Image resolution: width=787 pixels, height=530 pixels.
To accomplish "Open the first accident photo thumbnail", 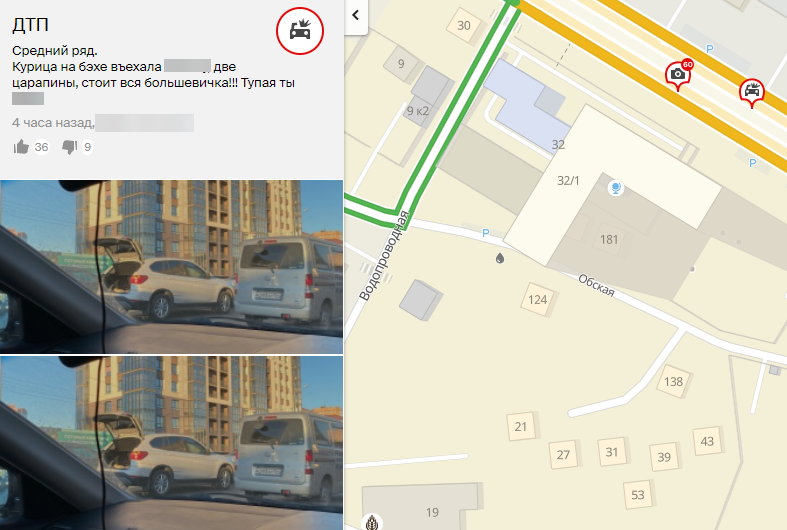I will (x=172, y=267).
